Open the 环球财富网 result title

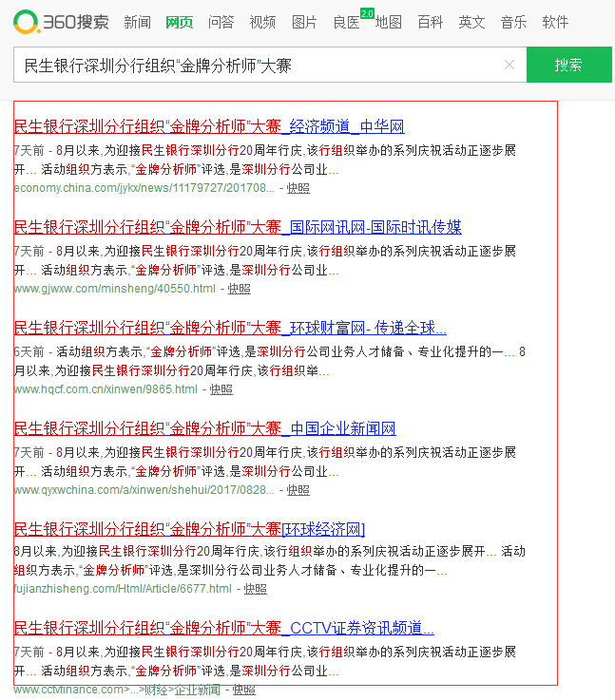pos(230,328)
